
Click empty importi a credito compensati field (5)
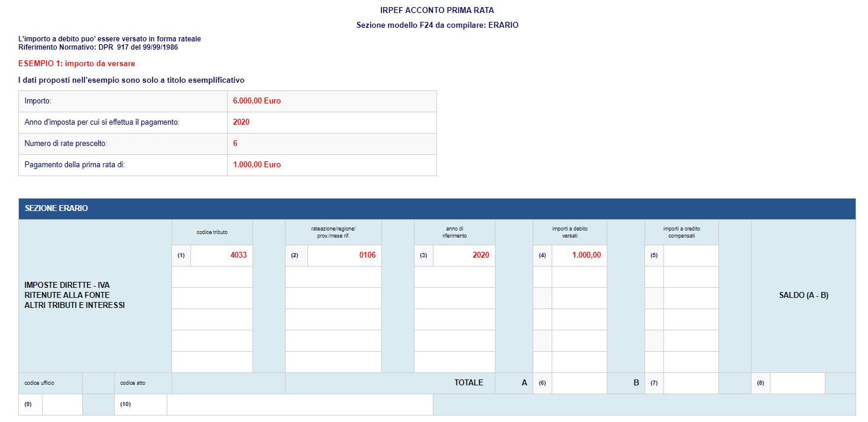point(691,255)
